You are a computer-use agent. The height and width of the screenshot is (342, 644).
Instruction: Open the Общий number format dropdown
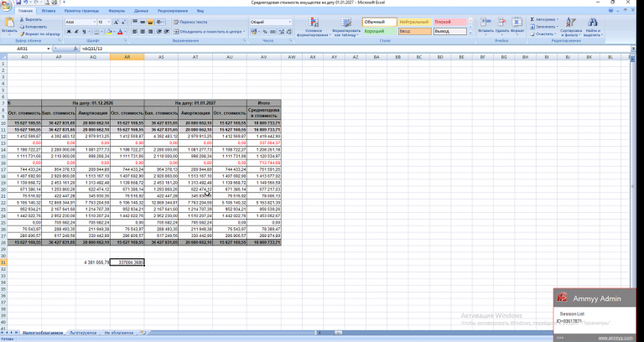pyautogui.click(x=289, y=22)
